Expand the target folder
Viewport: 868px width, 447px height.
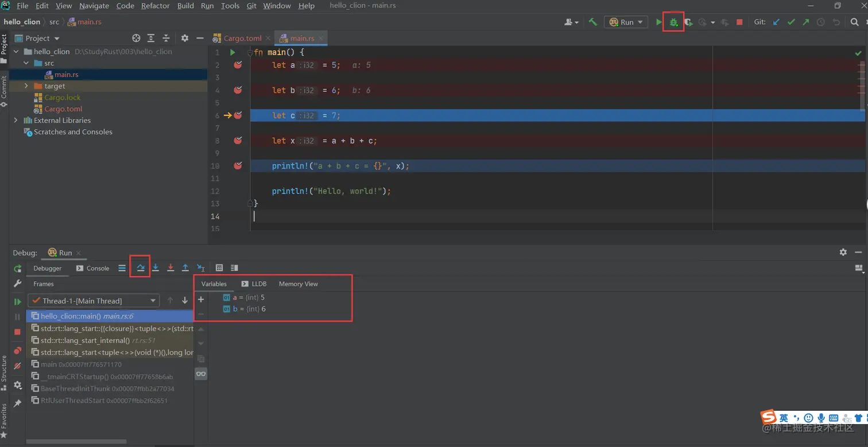pyautogui.click(x=26, y=86)
